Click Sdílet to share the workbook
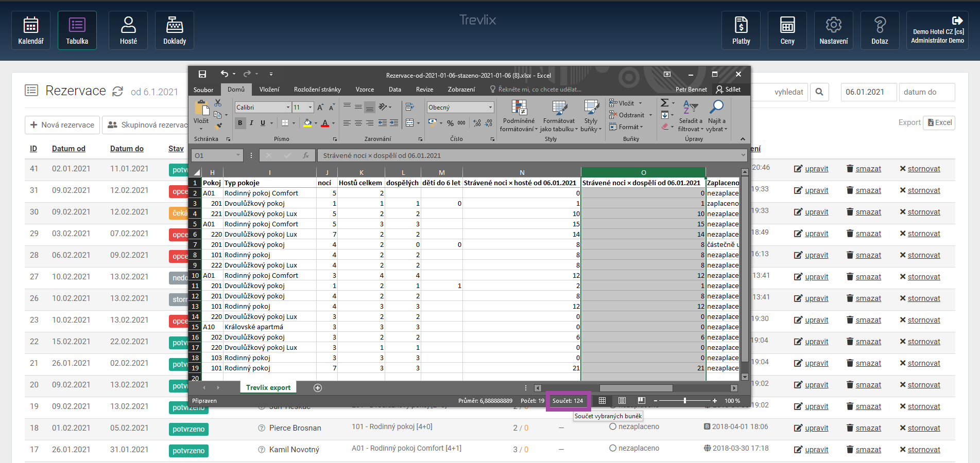Image resolution: width=980 pixels, height=463 pixels. (728, 90)
